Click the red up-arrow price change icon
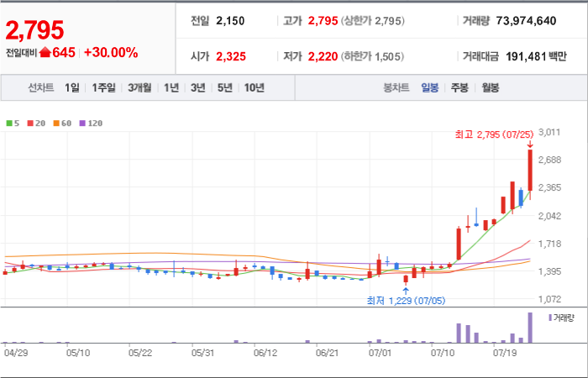This screenshot has width=588, height=378. click(x=45, y=52)
